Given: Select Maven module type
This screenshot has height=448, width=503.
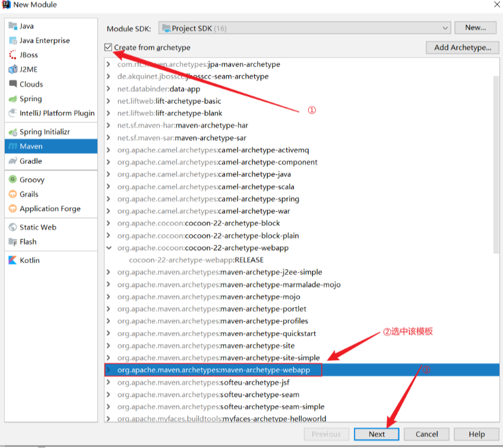Looking at the screenshot, I should 51,146.
